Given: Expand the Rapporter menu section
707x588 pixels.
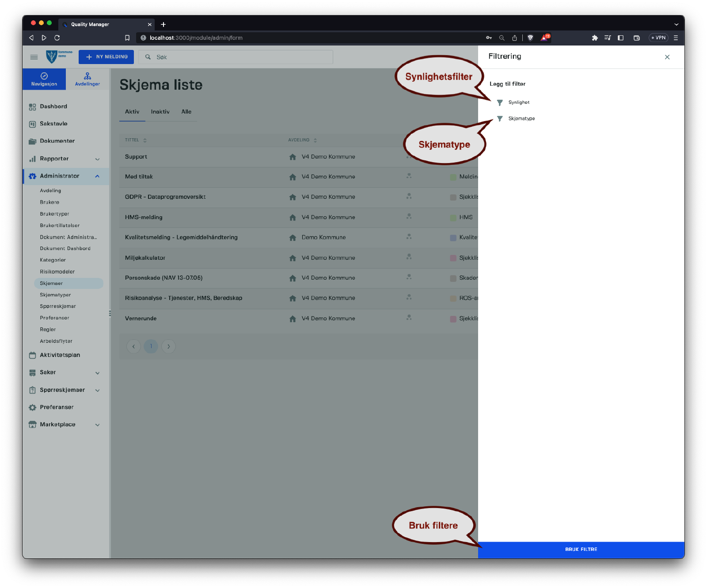Looking at the screenshot, I should pyautogui.click(x=97, y=159).
